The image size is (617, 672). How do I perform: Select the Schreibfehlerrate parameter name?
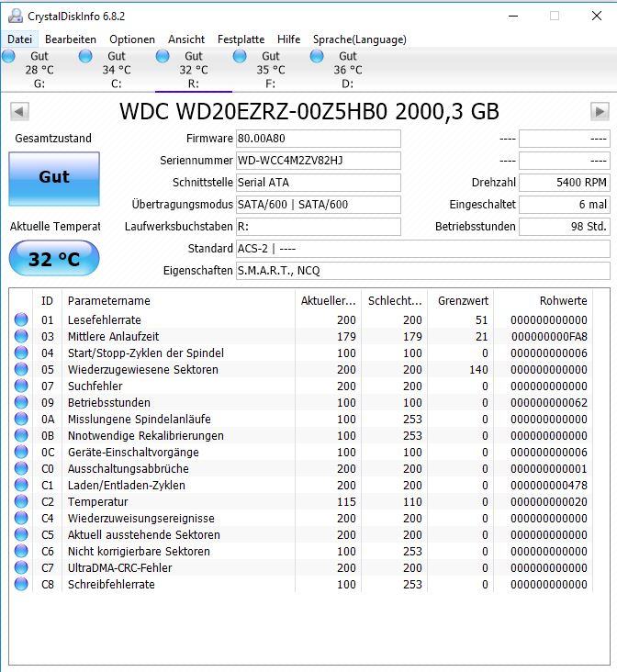(x=111, y=585)
